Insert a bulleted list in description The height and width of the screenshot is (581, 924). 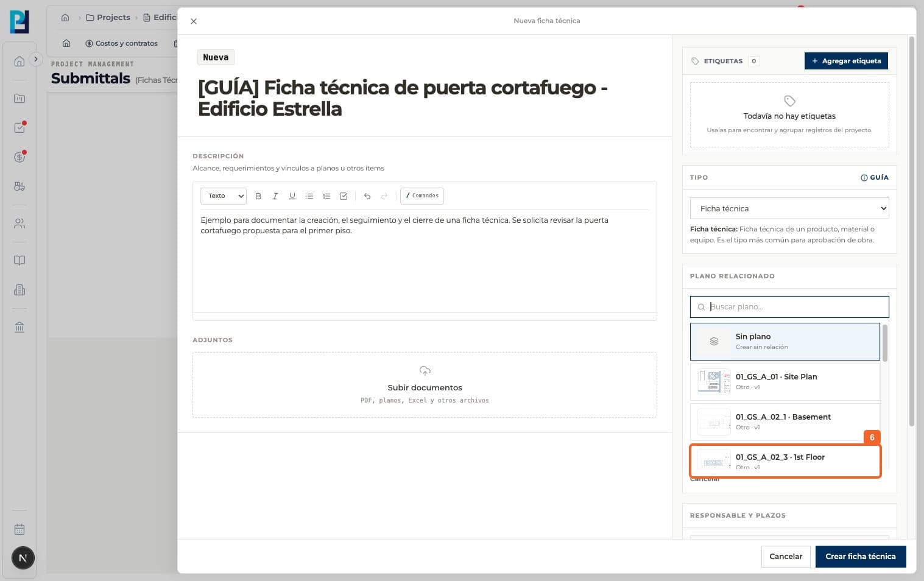point(309,196)
